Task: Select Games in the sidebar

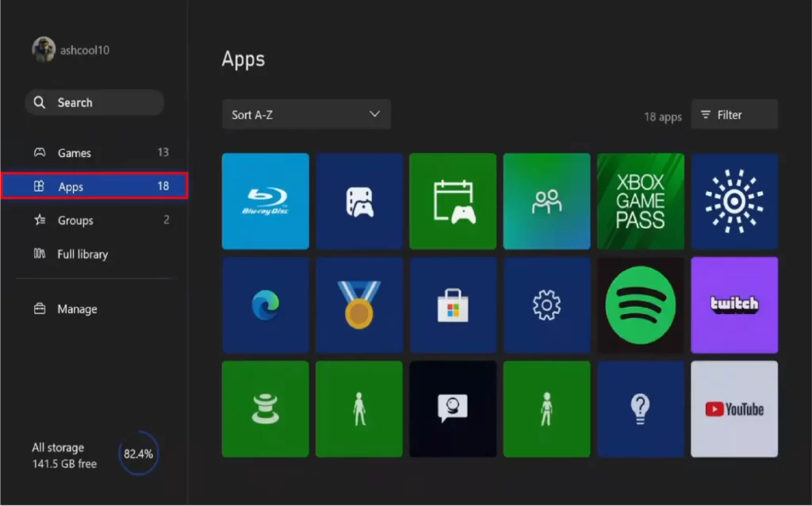Action: pos(94,152)
